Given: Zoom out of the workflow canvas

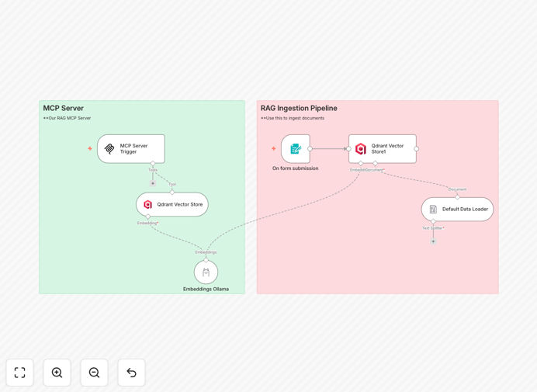Looking at the screenshot, I should 94,373.
